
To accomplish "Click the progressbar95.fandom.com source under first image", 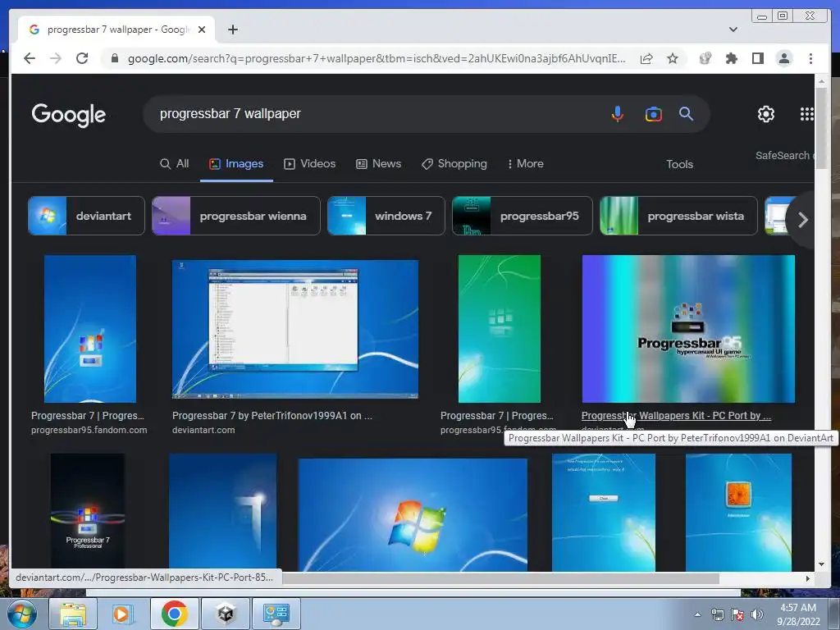I will point(89,430).
